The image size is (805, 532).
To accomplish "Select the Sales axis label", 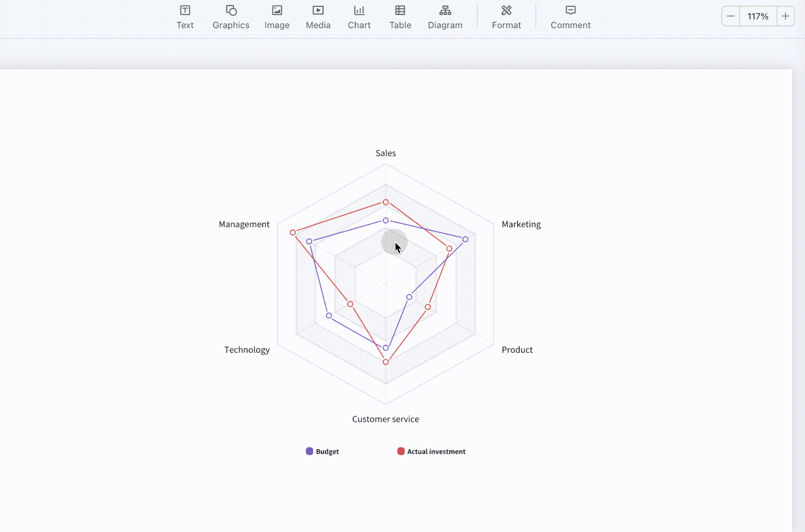I will [x=386, y=153].
